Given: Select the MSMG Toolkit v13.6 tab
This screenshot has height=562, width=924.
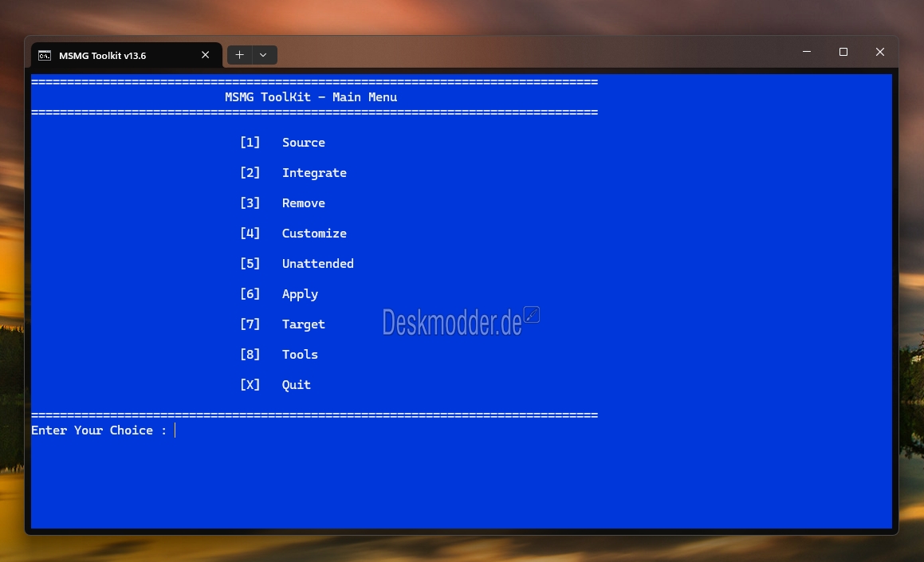Looking at the screenshot, I should click(126, 55).
